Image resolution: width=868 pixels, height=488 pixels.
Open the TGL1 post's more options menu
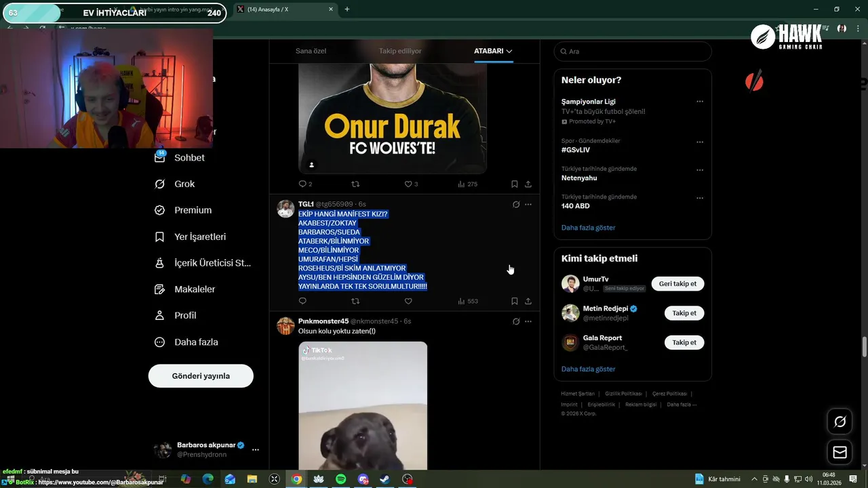coord(528,204)
